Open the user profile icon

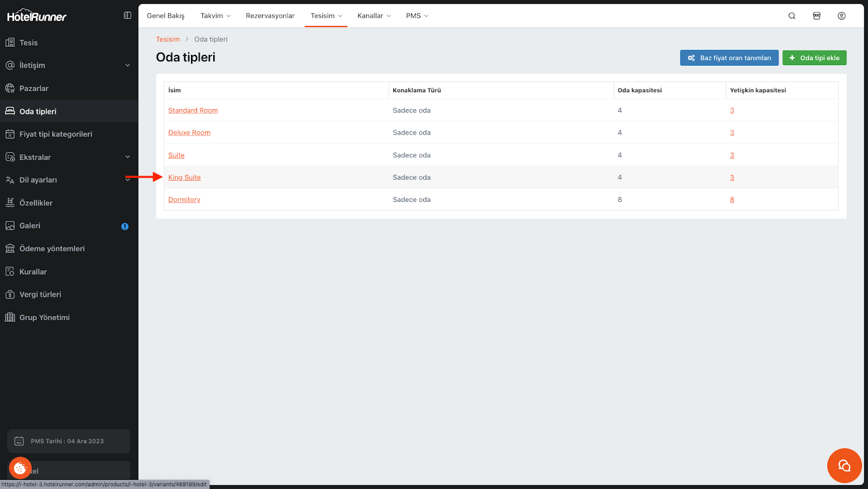click(x=841, y=16)
